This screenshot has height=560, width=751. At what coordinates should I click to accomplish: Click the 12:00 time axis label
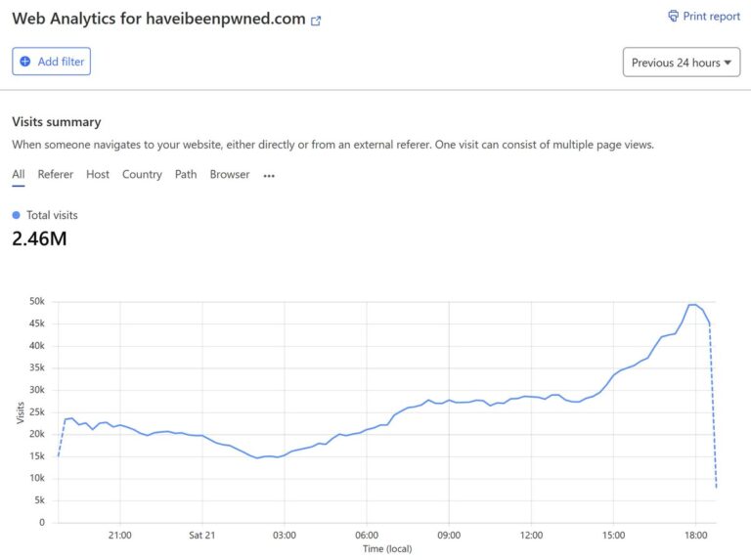pos(531,536)
